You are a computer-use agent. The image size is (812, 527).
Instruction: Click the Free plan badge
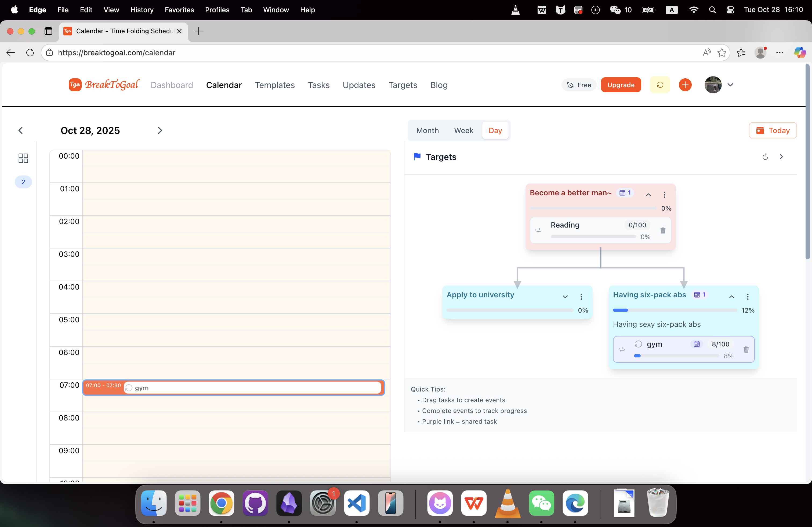coord(579,85)
